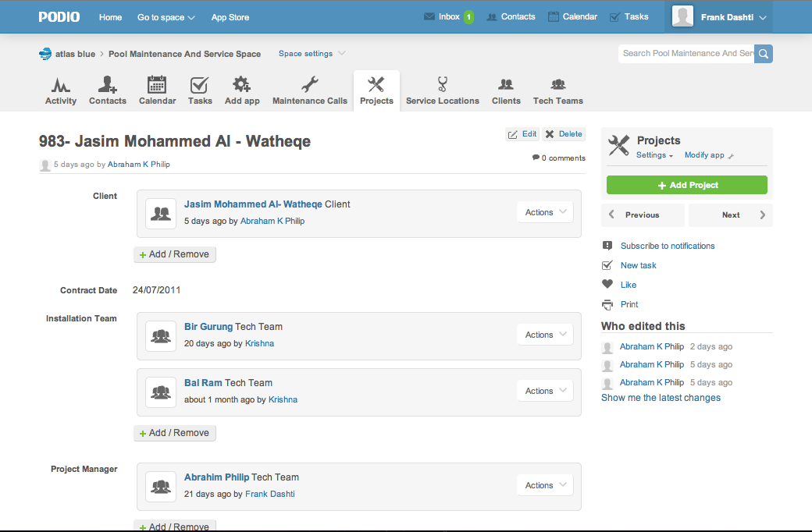Open Frank Dashti account menu

(720, 17)
